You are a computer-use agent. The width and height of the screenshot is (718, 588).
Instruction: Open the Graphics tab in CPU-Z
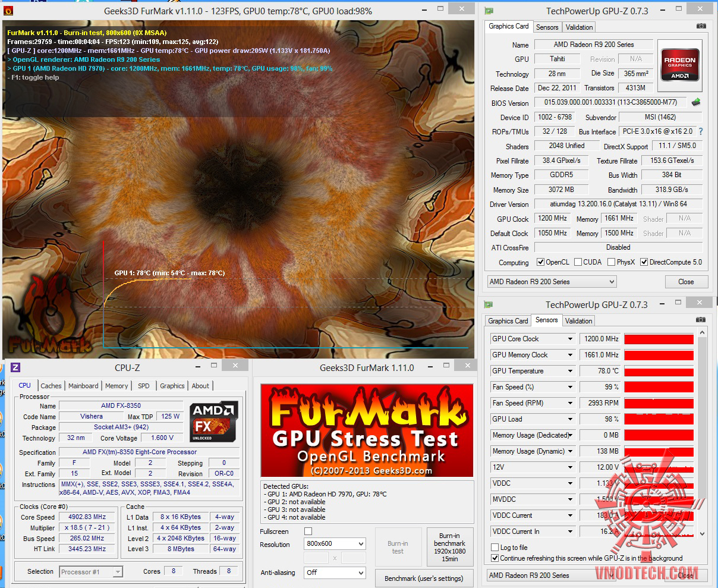tap(172, 386)
